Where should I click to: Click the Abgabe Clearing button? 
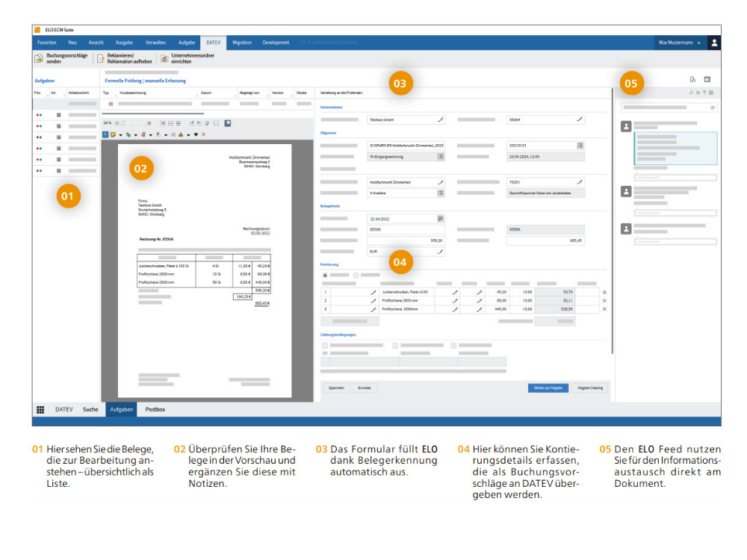click(590, 388)
